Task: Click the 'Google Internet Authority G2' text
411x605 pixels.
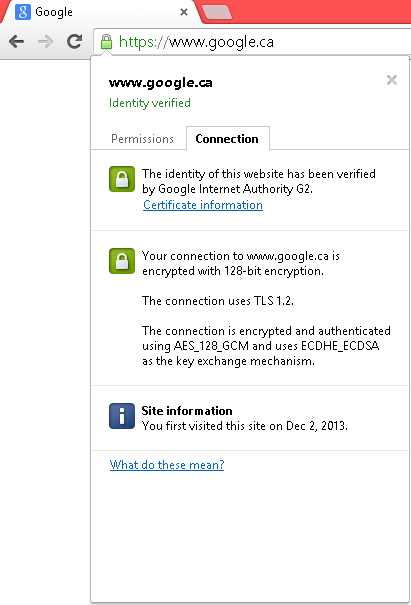Action: pos(235,189)
